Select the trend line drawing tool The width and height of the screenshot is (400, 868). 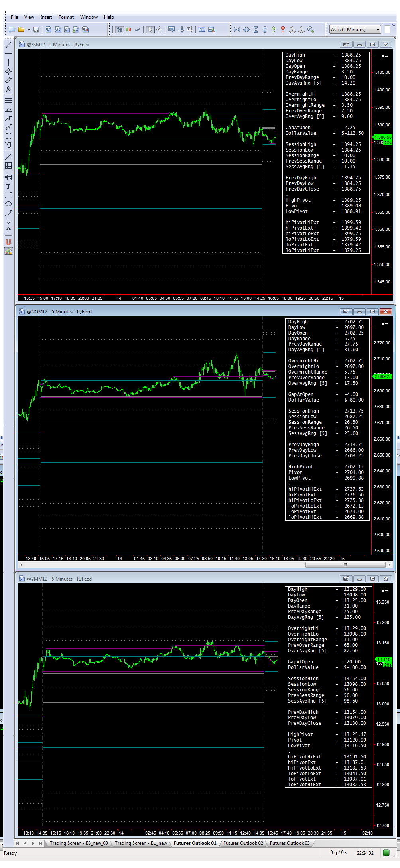pos(8,45)
